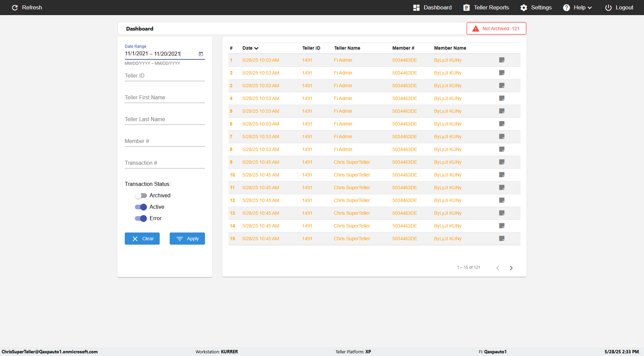Viewport: 644px width, 356px height.
Task: Click the Apply filter button
Action: point(187,239)
